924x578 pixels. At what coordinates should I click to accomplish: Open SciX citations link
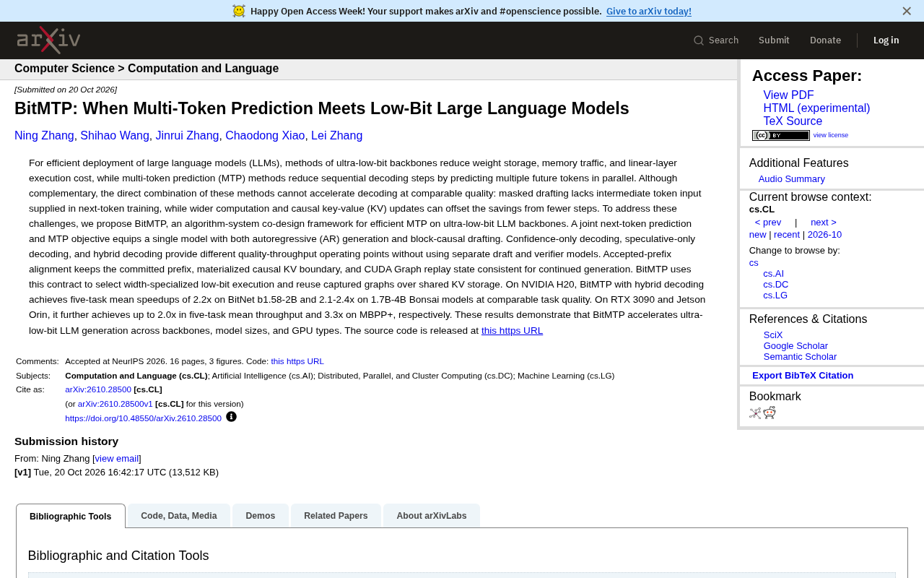pyautogui.click(x=773, y=335)
